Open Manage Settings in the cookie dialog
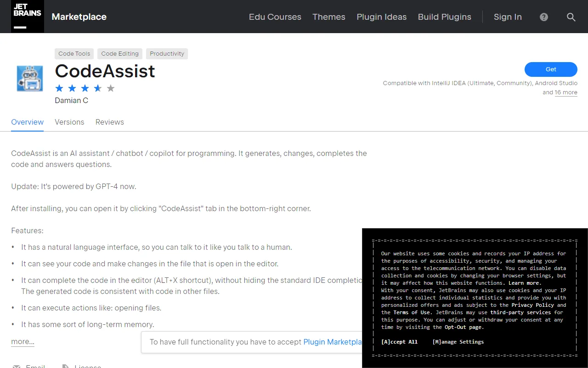 458,342
